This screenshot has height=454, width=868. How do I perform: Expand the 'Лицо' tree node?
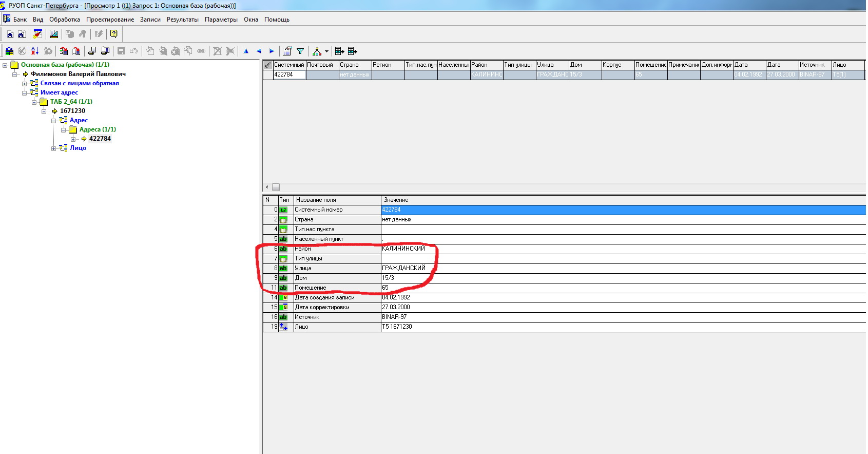(53, 148)
